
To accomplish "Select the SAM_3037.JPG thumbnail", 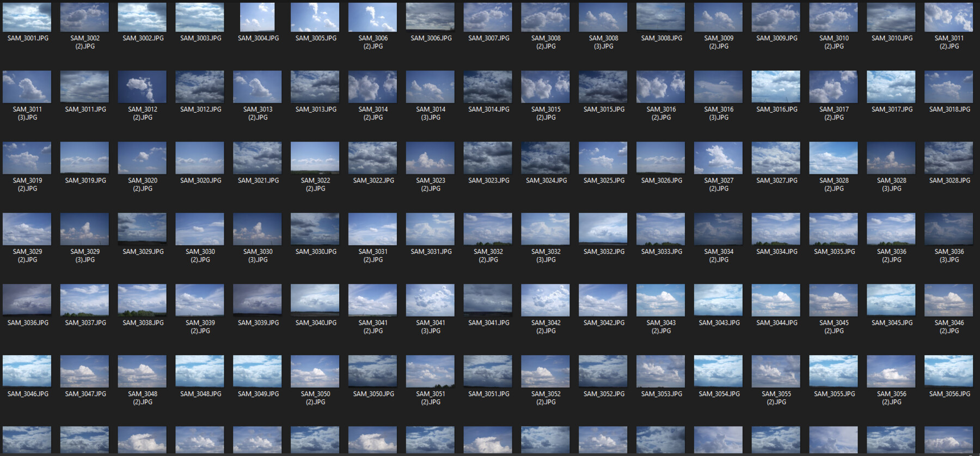I will tap(84, 300).
